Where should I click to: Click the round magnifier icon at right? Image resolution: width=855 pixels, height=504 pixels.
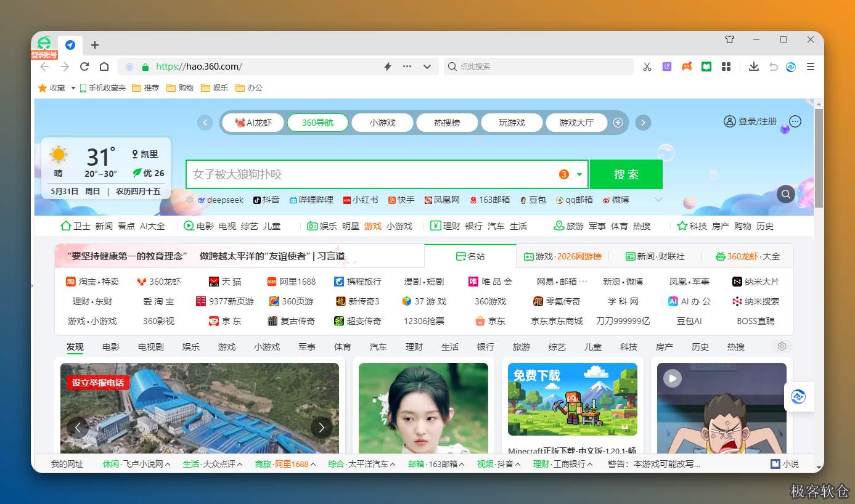pyautogui.click(x=786, y=194)
